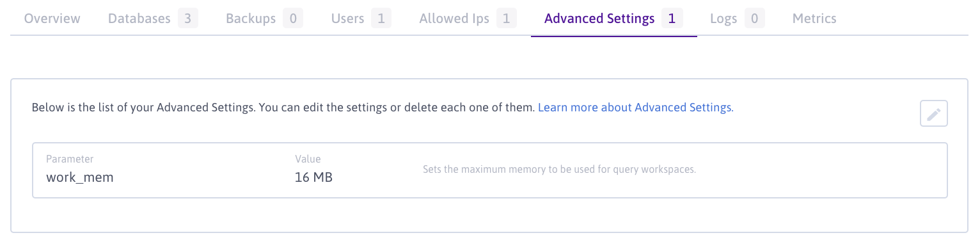The width and height of the screenshot is (980, 242).
Task: Click the Allowed Ips count badge
Action: coord(506,19)
